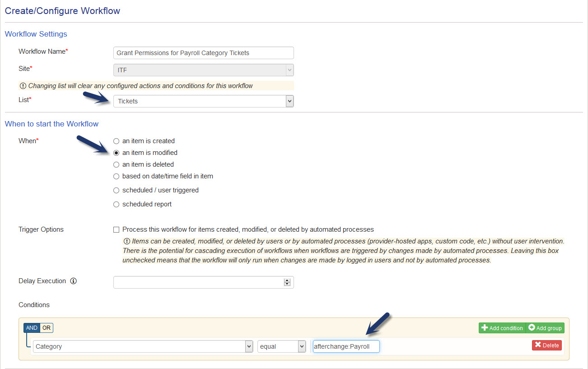
Task: Choose 'scheduled report' radio option
Action: [117, 204]
